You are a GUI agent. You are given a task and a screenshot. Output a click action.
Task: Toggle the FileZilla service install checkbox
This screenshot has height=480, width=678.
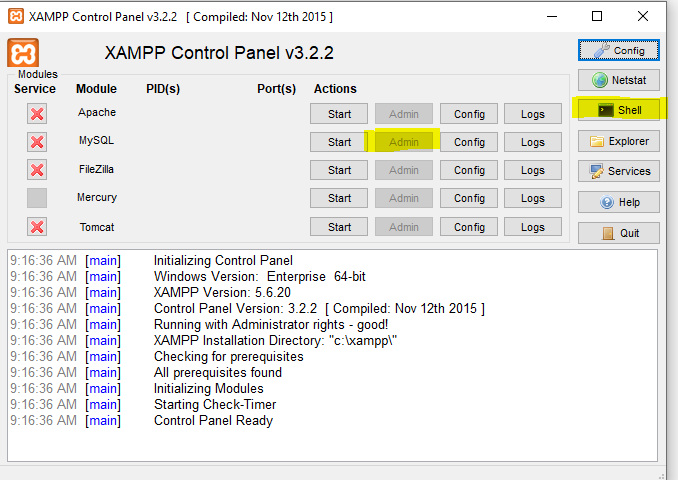[x=37, y=170]
